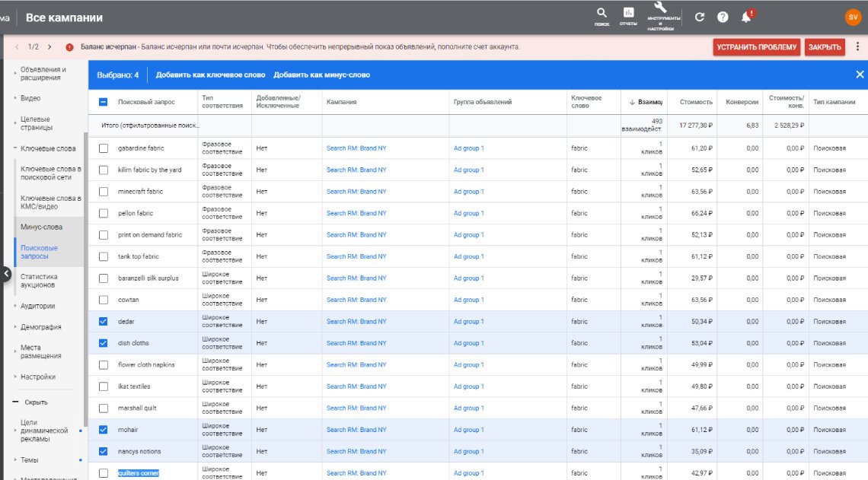Uncheck the 'dedar' search query checkbox
This screenshot has width=868, height=480.
point(104,322)
